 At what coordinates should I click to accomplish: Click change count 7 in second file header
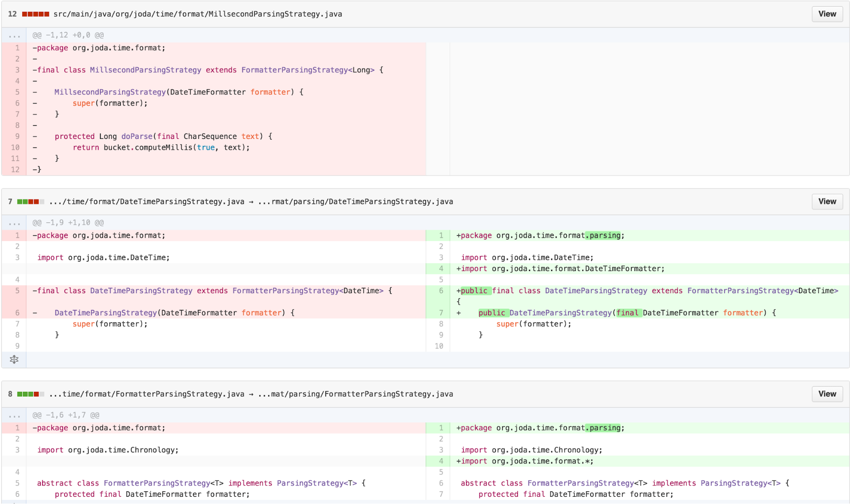10,201
